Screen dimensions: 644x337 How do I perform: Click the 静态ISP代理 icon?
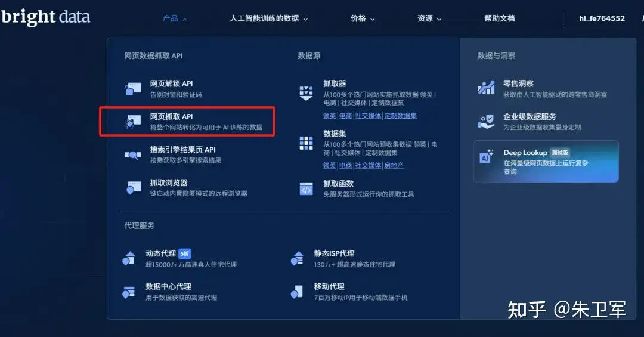pos(297,258)
